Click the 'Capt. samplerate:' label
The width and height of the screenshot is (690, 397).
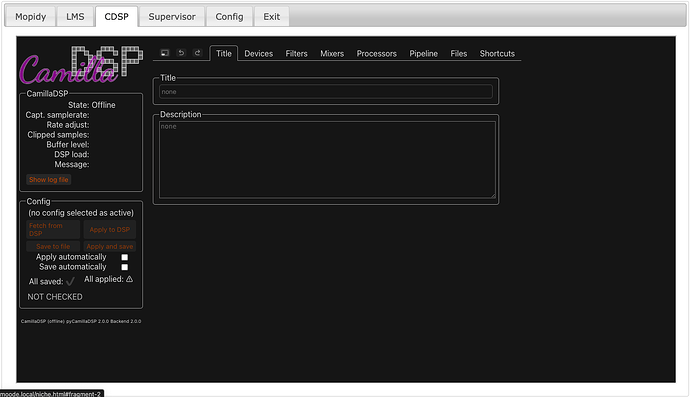57,115
